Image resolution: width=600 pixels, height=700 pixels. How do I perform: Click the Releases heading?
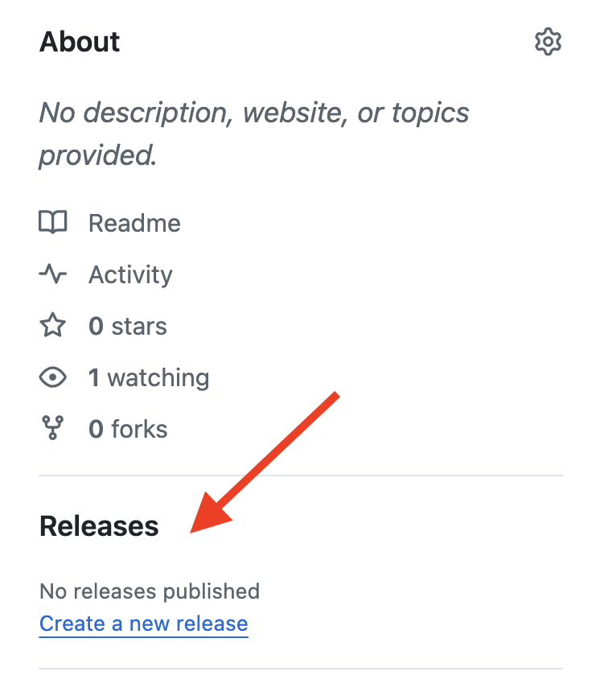(x=99, y=526)
